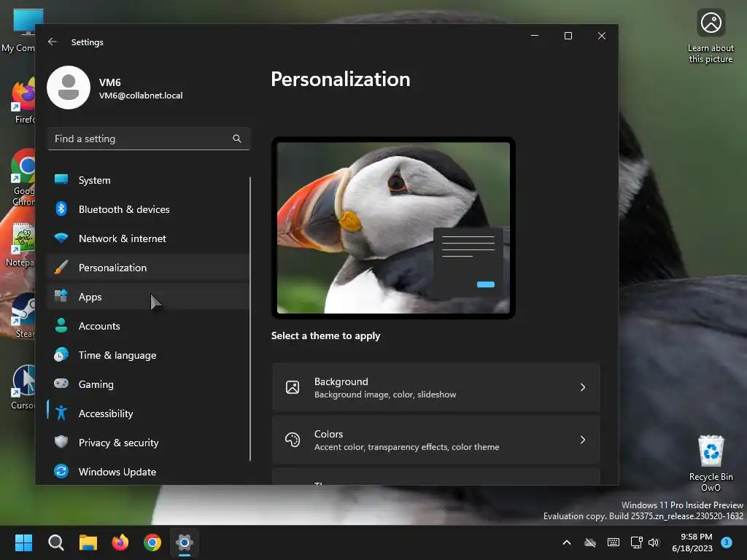Launch Firefox from the taskbar

[x=120, y=542]
